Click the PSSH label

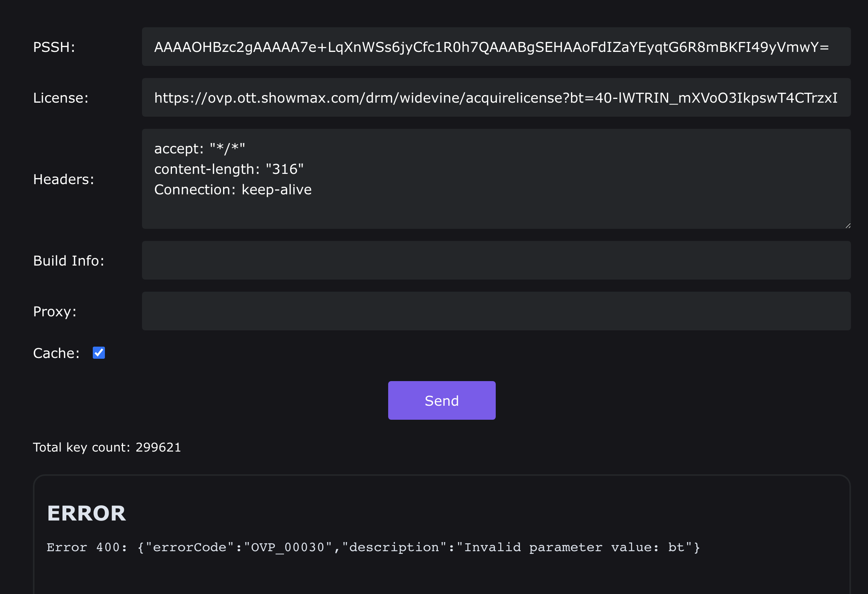54,47
